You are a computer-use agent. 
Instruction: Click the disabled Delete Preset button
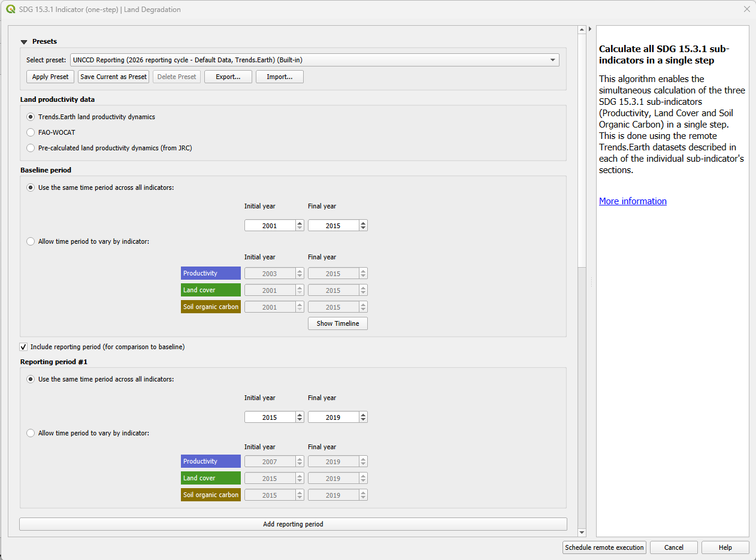pyautogui.click(x=177, y=77)
